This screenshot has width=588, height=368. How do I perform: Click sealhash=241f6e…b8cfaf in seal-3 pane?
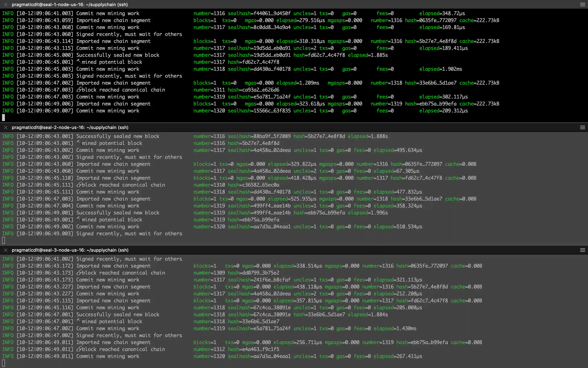coord(259,280)
